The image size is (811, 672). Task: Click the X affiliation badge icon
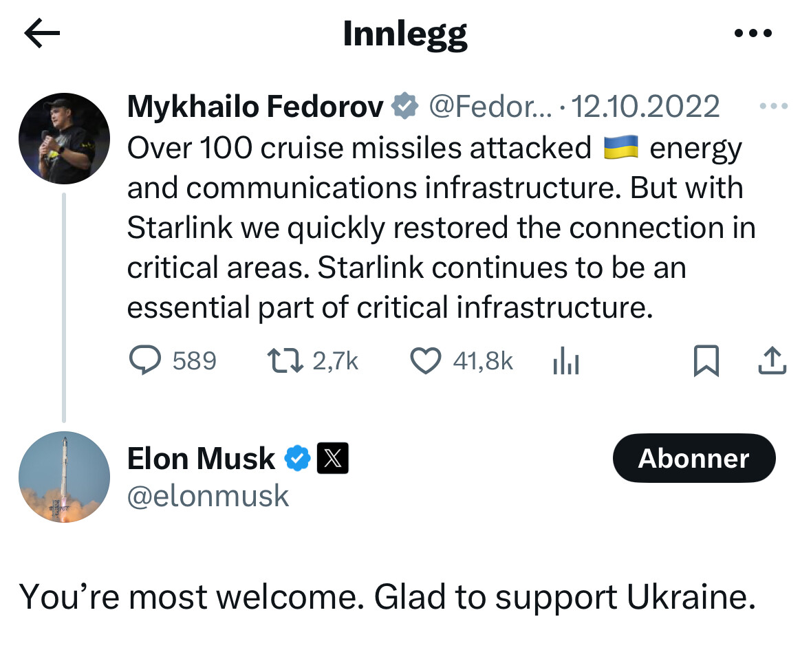(332, 459)
